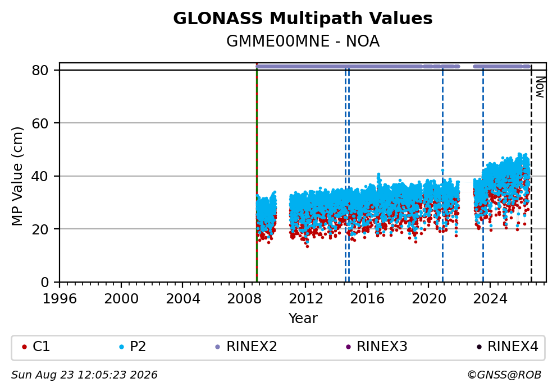Click the purple RINEX3 legend dot
Image resolution: width=557 pixels, height=392 pixels.
[348, 347]
